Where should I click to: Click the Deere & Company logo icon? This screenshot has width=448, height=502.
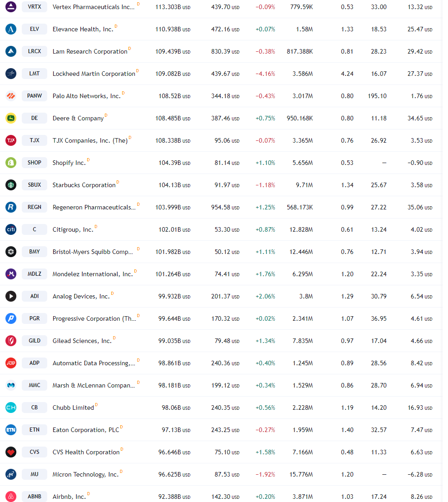pos(11,118)
